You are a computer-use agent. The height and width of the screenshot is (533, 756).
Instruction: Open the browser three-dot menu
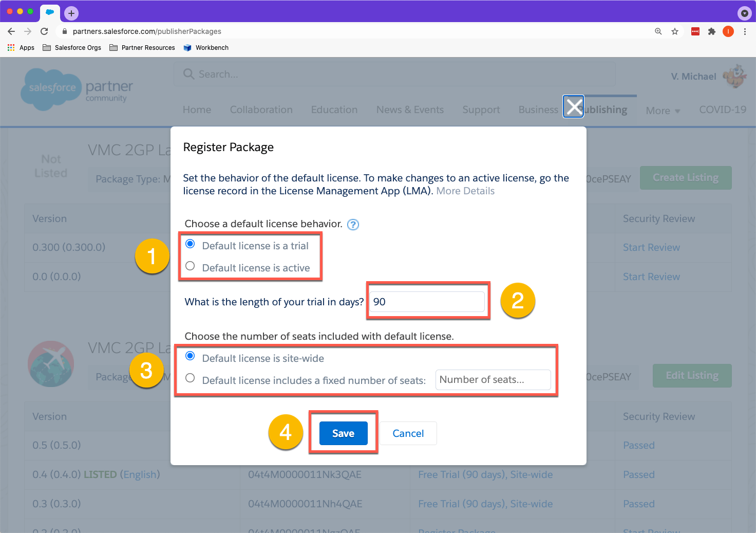745,31
